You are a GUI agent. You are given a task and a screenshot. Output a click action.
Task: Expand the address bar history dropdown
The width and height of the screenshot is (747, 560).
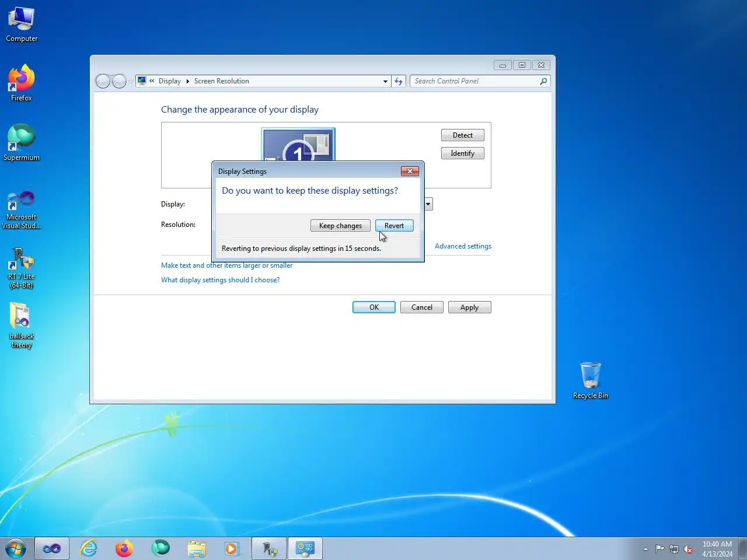(x=385, y=82)
